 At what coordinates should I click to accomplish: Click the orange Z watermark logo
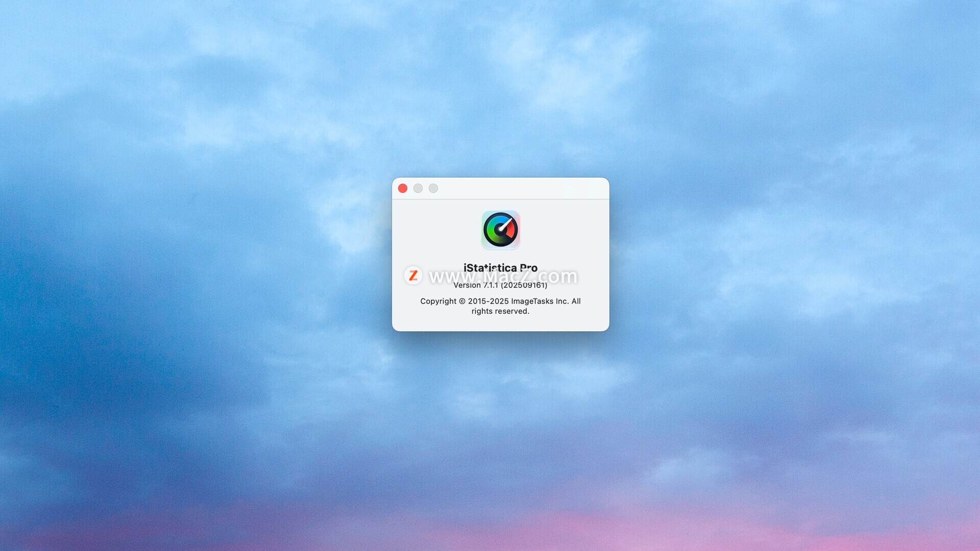coord(413,275)
